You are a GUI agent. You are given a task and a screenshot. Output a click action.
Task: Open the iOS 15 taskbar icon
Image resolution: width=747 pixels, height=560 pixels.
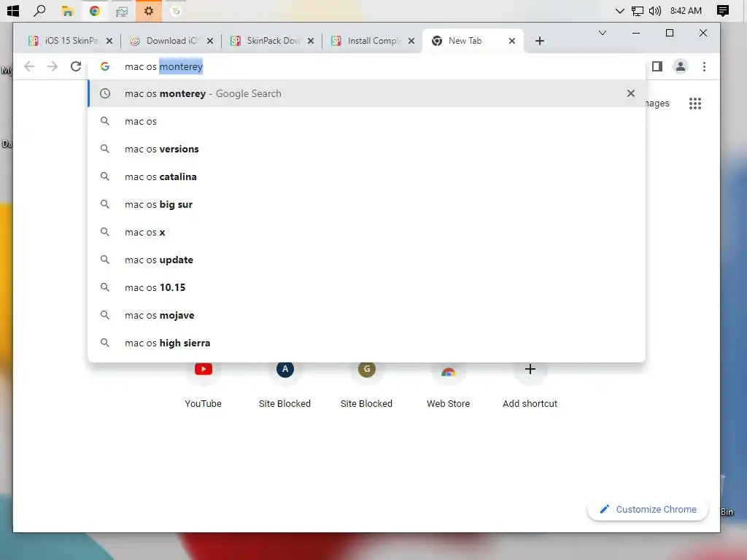pyautogui.click(x=176, y=10)
